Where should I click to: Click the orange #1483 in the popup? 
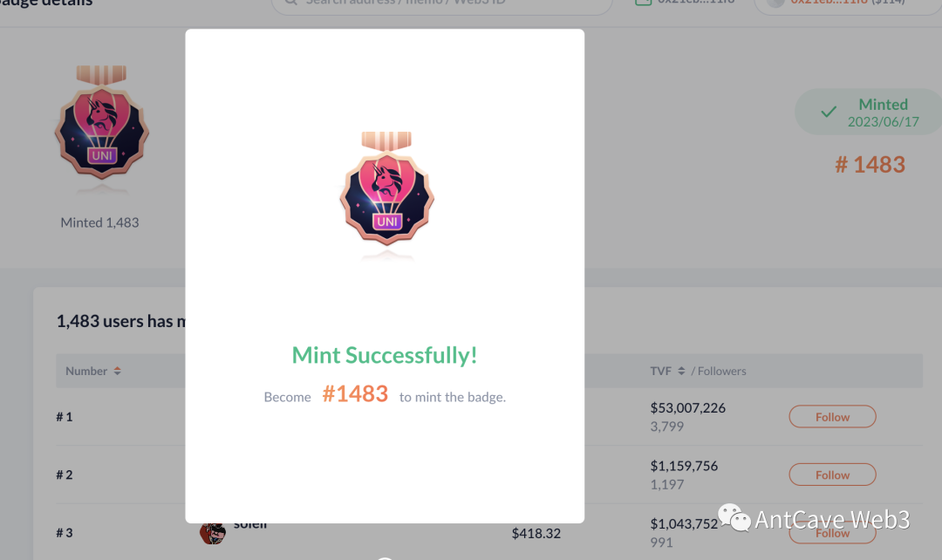tap(355, 394)
